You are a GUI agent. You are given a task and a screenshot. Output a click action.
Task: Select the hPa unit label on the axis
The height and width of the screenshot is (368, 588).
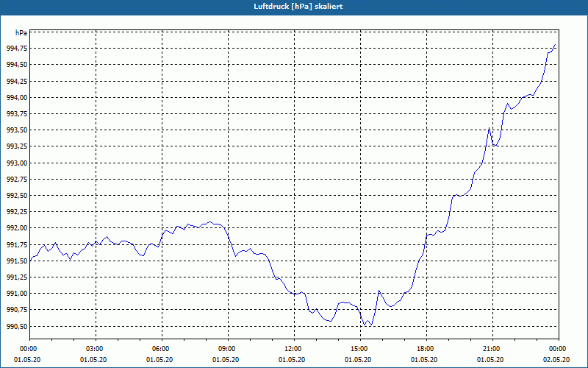(x=21, y=32)
